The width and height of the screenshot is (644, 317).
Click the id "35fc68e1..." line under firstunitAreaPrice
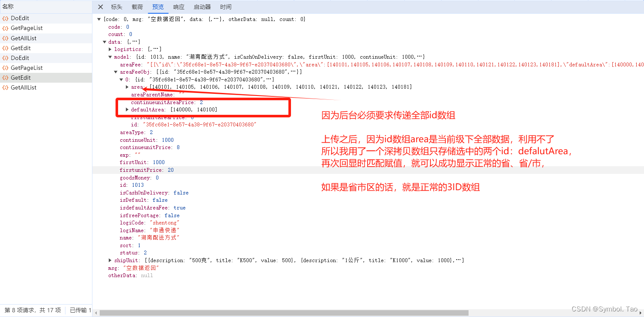coord(193,125)
